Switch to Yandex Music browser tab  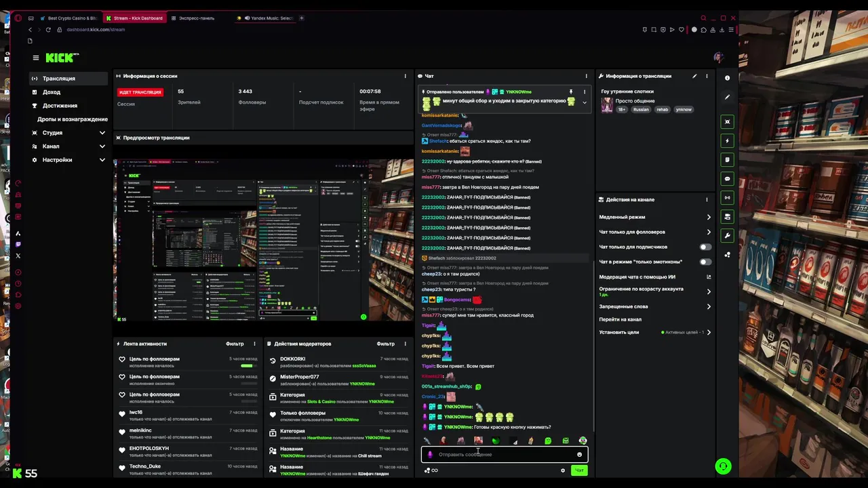[264, 18]
